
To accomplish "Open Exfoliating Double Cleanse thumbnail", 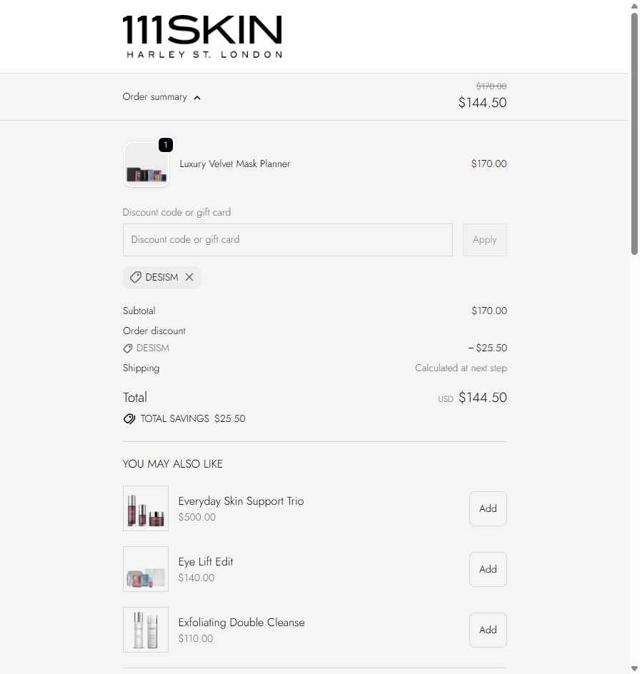I will [146, 630].
